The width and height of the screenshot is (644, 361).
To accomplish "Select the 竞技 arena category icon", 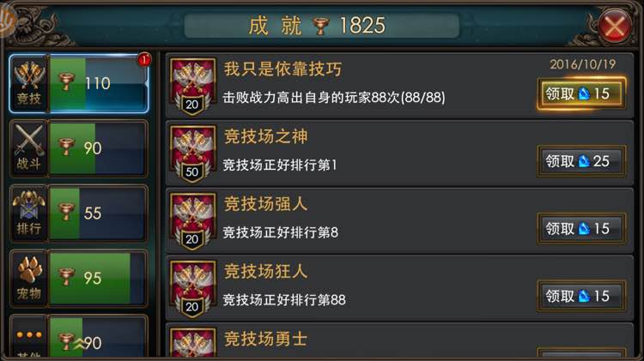I will [x=28, y=83].
